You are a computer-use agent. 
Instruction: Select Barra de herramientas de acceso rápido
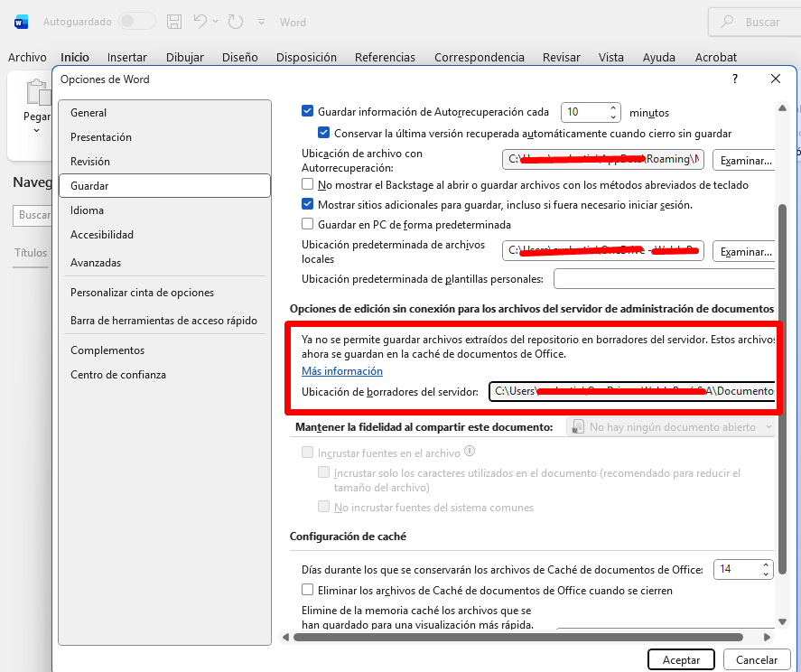pos(164,321)
